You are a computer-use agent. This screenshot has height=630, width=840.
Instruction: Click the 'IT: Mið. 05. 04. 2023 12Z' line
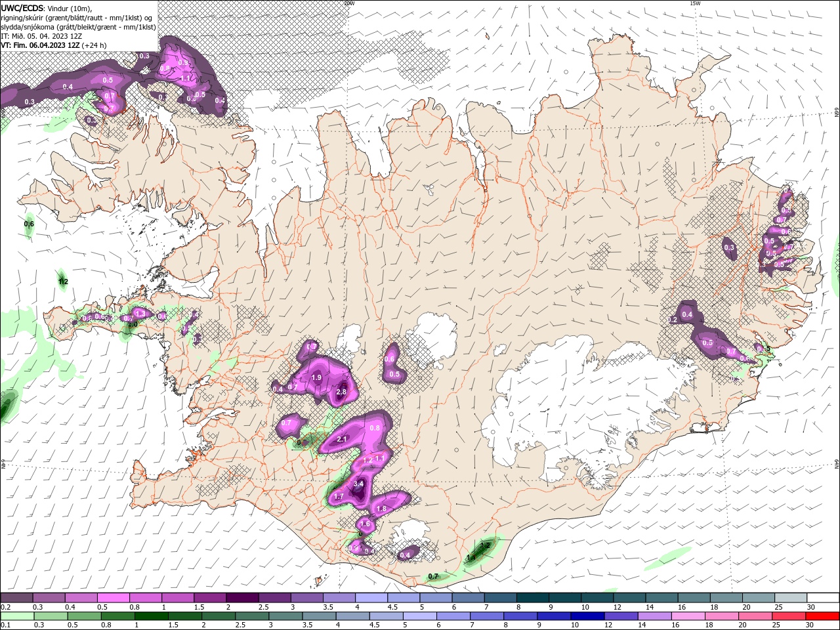[x=41, y=36]
